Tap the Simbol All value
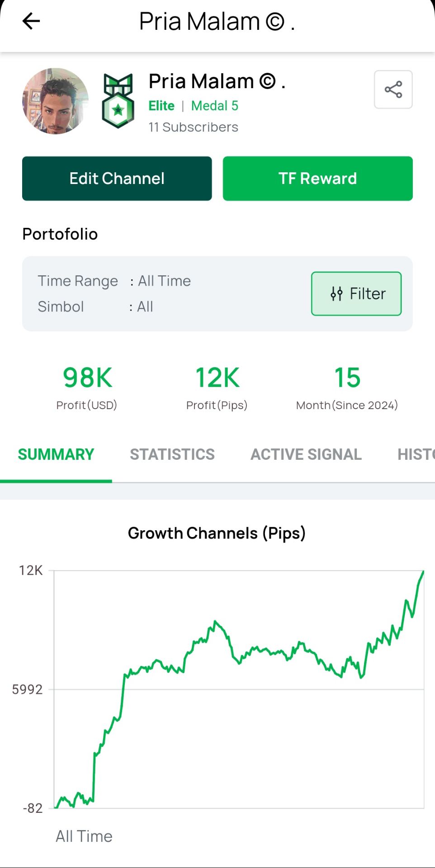This screenshot has height=868, width=435. (145, 307)
